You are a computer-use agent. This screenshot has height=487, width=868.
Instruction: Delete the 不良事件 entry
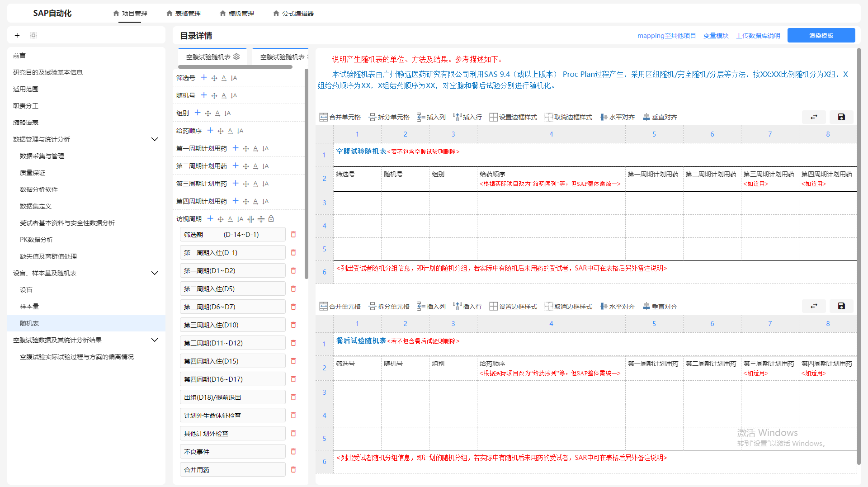click(293, 451)
